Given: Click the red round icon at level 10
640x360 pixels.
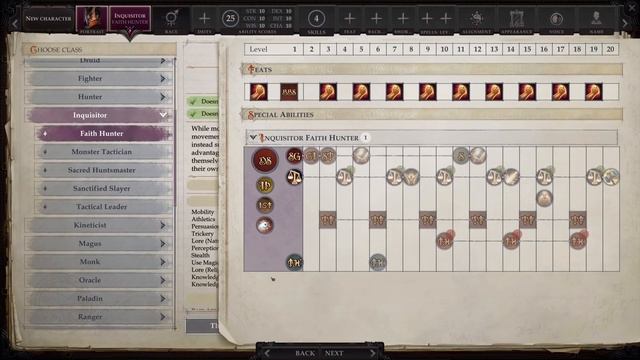Looking at the screenshot, I should (444, 241).
